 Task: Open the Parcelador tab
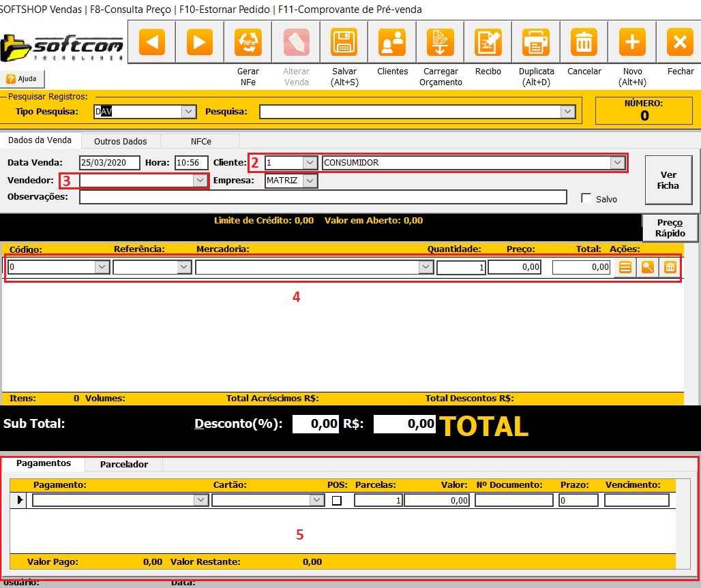coord(123,464)
